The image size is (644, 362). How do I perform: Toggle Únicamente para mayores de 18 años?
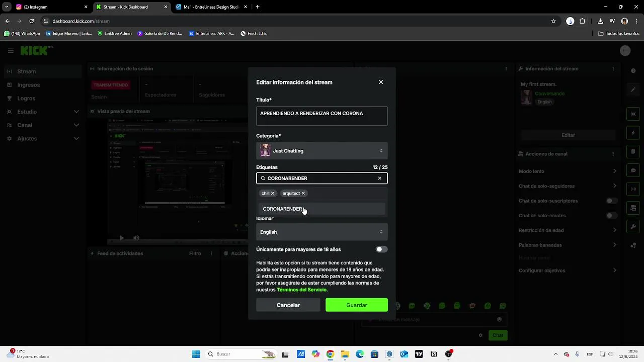click(381, 249)
